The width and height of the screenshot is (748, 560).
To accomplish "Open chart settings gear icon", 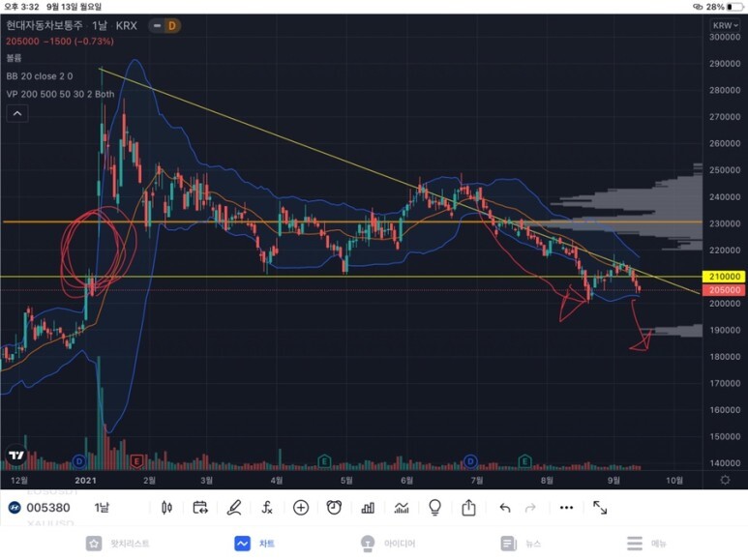I will click(x=725, y=480).
